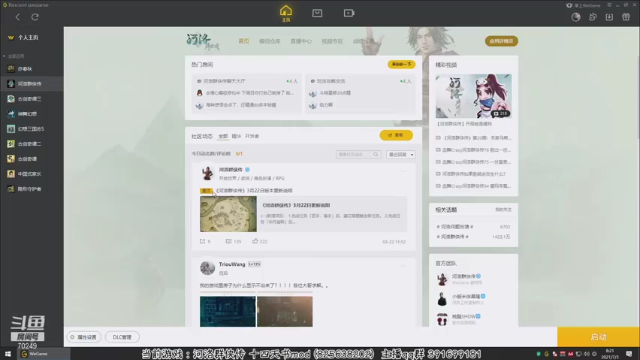This screenshot has width=640, height=360.
Task: Select the 精华 community filter tab
Action: tap(236, 136)
